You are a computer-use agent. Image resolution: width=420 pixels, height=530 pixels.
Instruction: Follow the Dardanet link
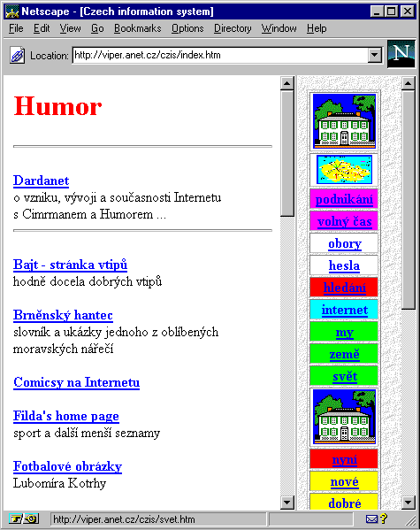(42, 181)
